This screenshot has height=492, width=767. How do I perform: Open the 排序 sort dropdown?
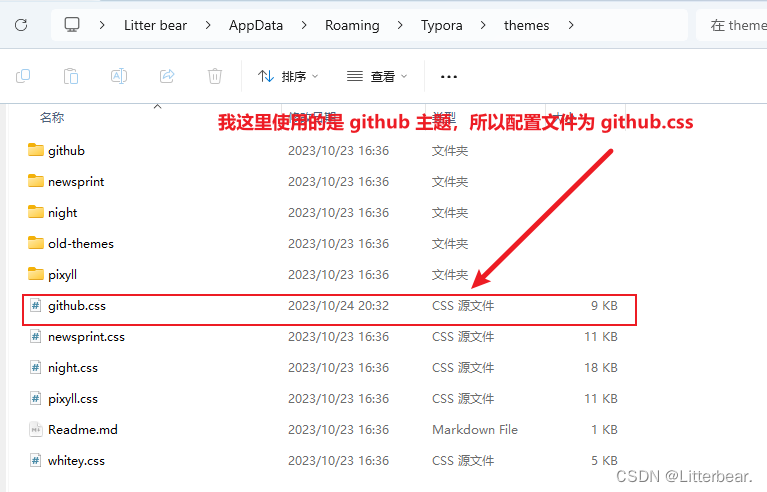[x=288, y=76]
